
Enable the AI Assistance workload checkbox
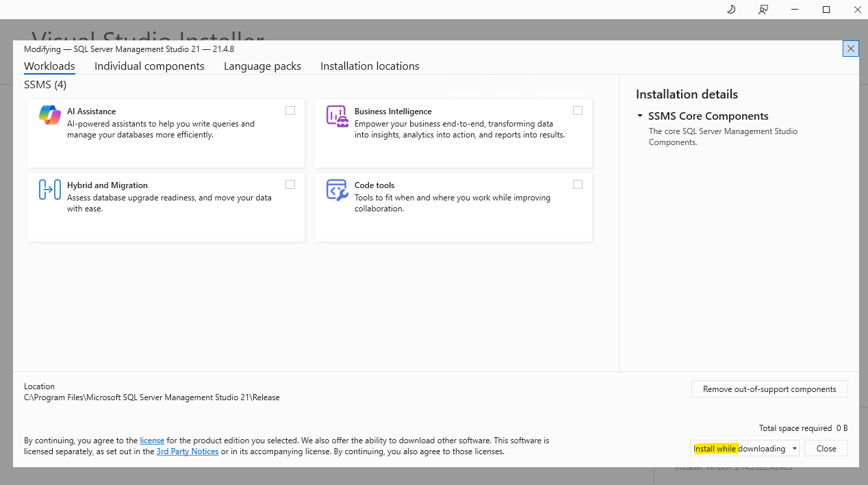[x=290, y=110]
